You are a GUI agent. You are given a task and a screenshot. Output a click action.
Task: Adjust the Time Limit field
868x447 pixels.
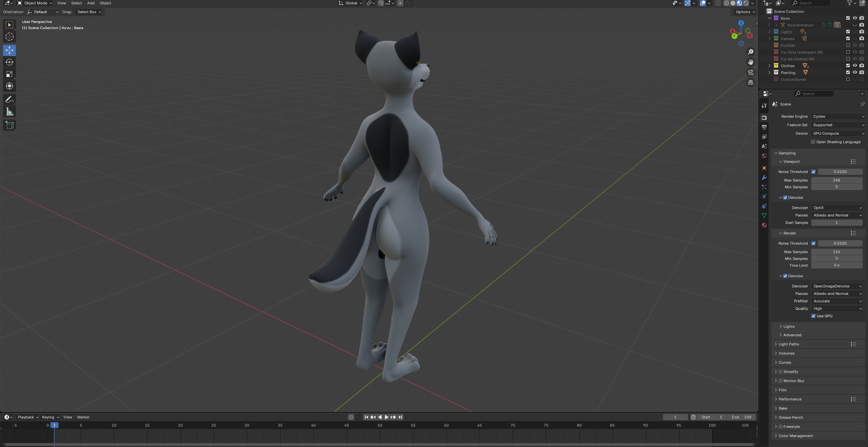pyautogui.click(x=836, y=265)
